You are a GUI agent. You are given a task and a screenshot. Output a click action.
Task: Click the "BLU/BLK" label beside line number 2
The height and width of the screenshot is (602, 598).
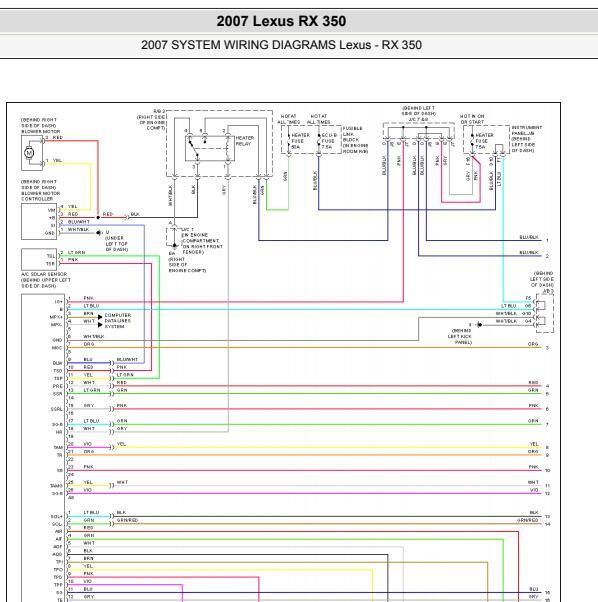coord(529,252)
